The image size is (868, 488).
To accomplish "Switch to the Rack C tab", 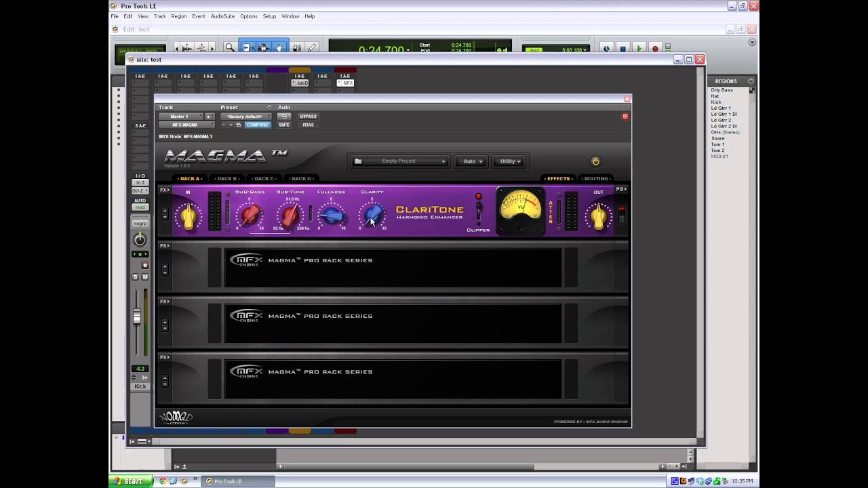I will [264, 179].
